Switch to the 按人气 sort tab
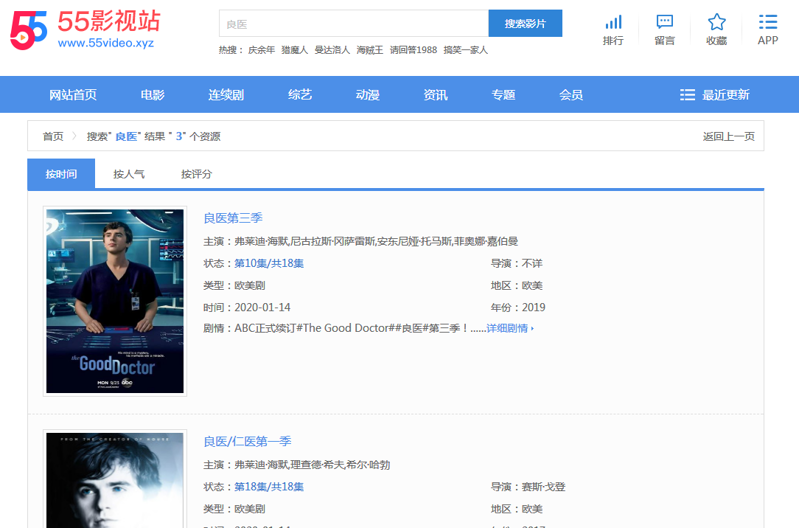Screen dimensions: 799x528 click(129, 174)
